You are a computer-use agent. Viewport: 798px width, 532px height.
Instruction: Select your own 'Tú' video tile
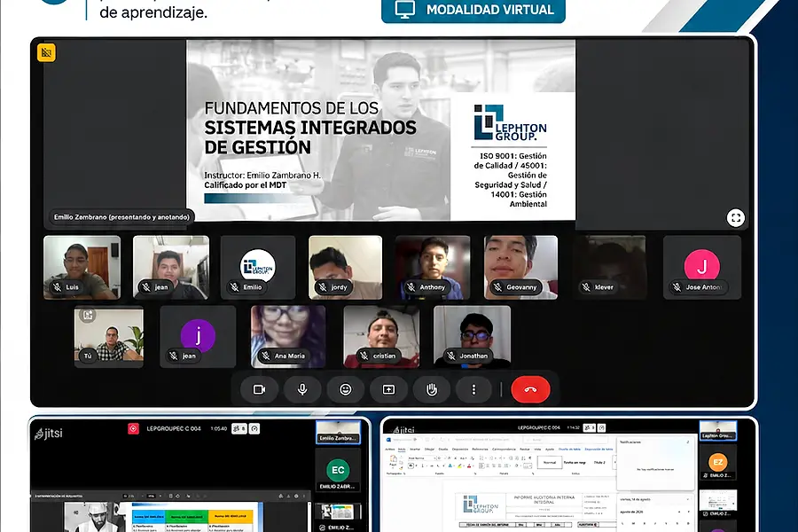(109, 337)
